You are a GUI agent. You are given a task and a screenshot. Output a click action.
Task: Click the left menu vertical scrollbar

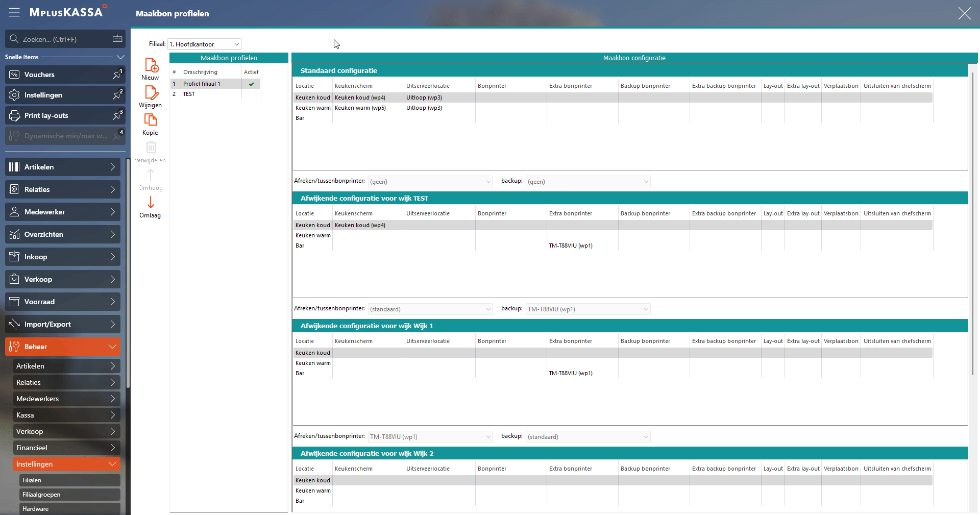pos(128,273)
